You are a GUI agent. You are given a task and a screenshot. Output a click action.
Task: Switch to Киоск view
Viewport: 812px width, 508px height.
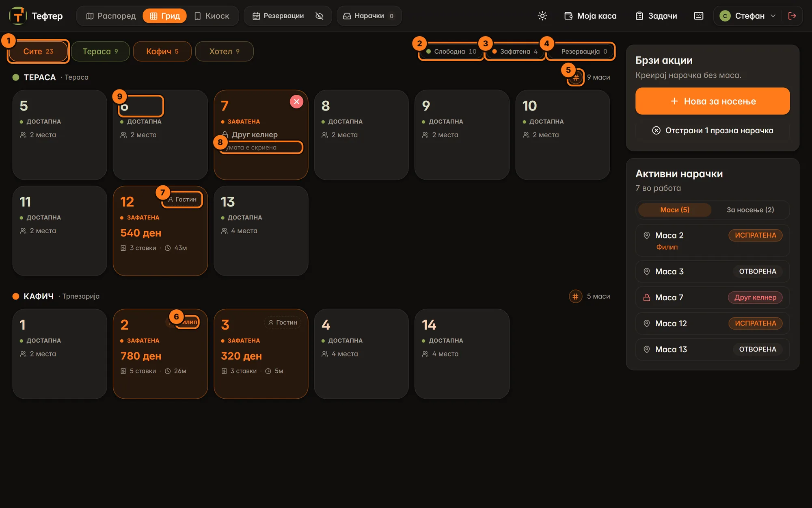coord(212,16)
